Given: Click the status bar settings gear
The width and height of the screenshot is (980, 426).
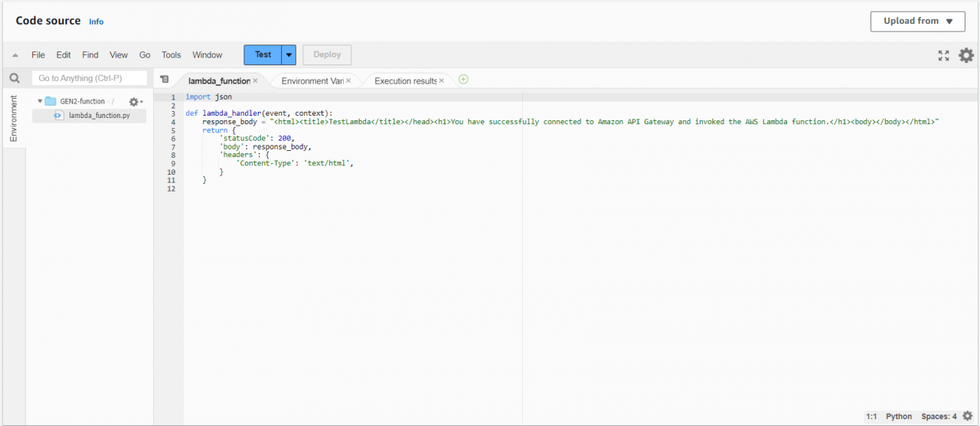Looking at the screenshot, I should [x=967, y=416].
